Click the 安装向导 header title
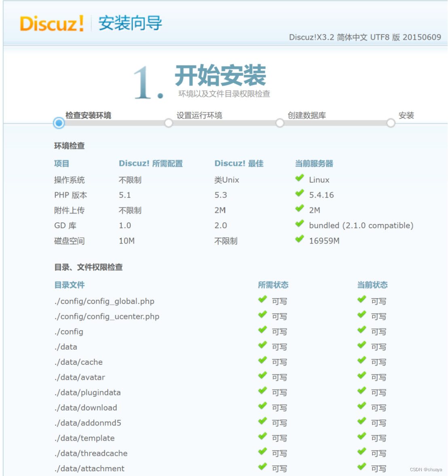 (x=130, y=23)
